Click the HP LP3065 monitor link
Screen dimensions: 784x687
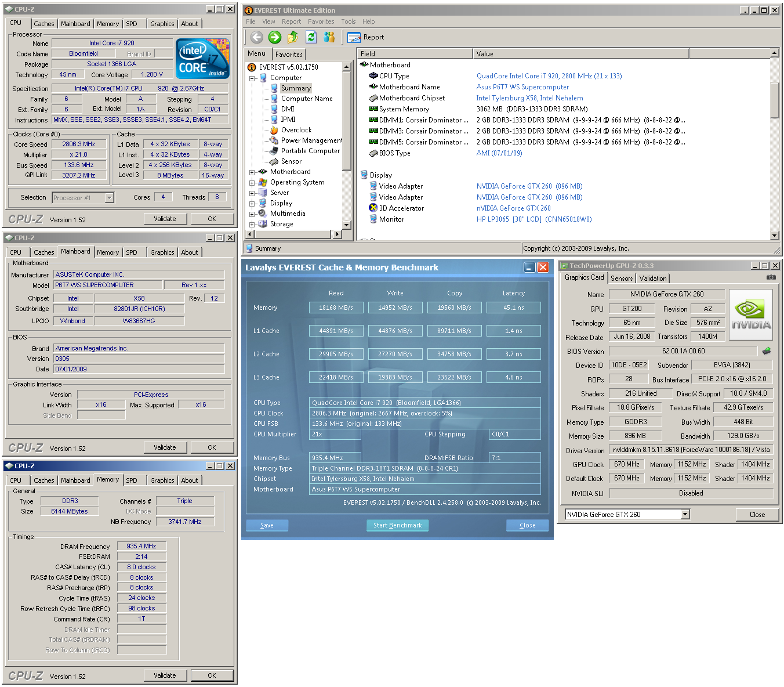534,219
